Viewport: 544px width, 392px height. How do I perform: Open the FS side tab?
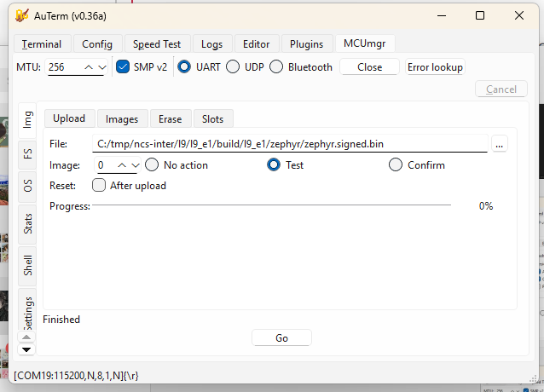[x=28, y=153]
